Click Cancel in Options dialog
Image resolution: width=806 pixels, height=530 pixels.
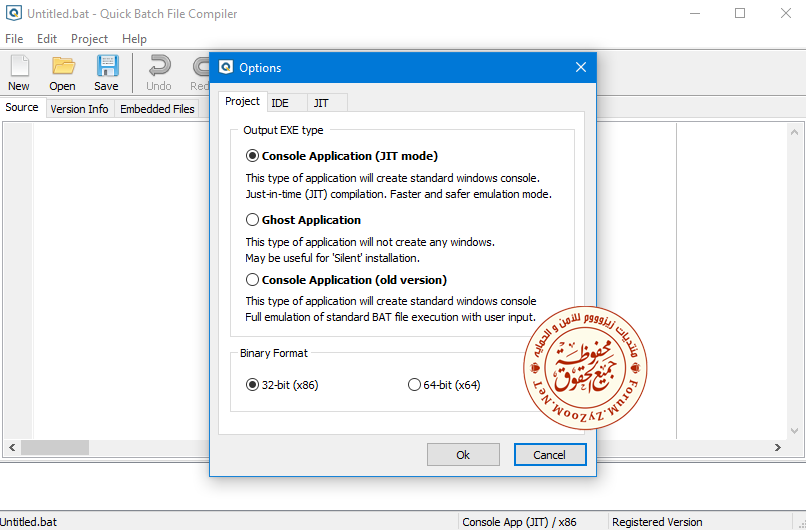pos(550,454)
